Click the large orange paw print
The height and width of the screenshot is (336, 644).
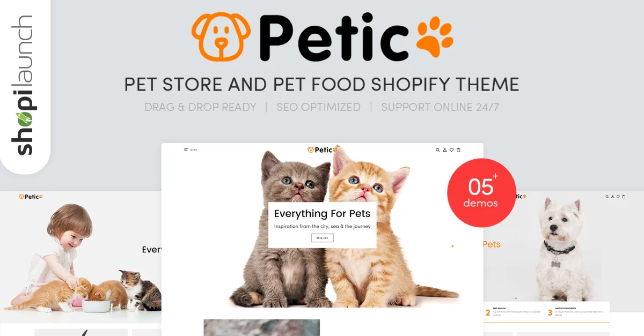[x=434, y=38]
